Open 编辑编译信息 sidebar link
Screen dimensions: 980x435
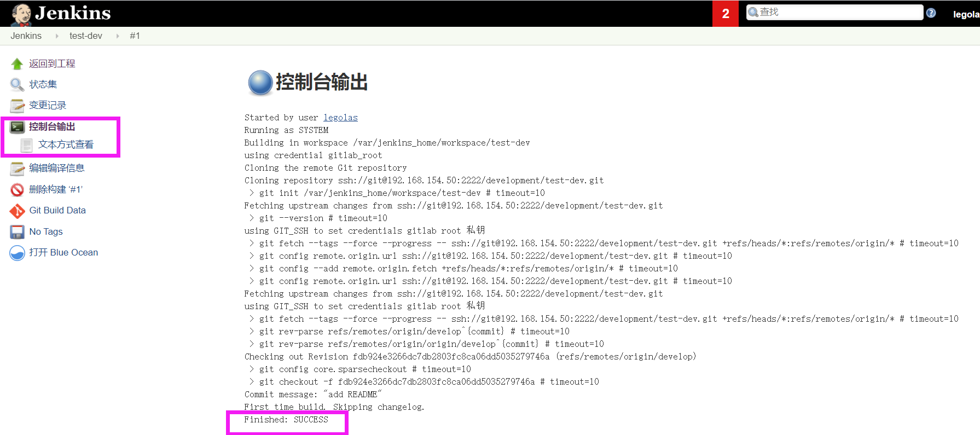point(57,168)
